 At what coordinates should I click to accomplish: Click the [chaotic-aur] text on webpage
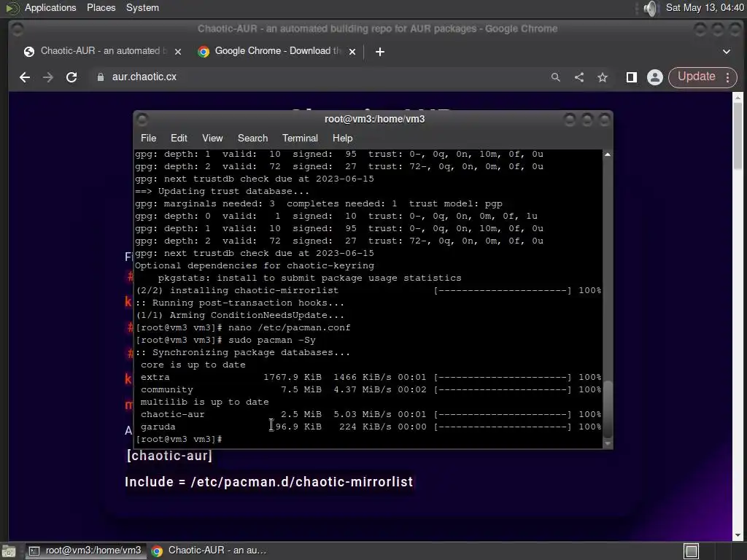[x=169, y=456]
